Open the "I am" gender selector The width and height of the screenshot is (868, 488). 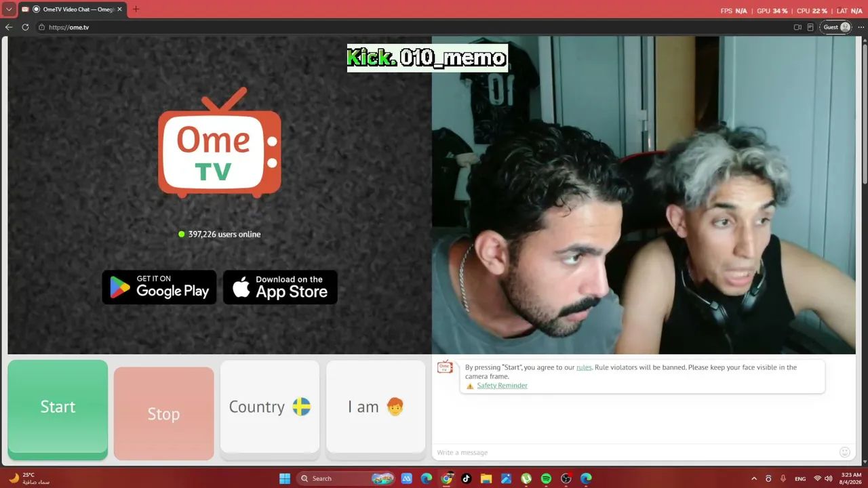(x=375, y=407)
